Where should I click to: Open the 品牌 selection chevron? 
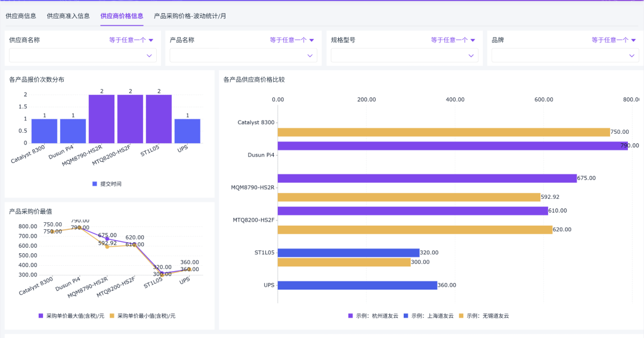[x=631, y=56]
